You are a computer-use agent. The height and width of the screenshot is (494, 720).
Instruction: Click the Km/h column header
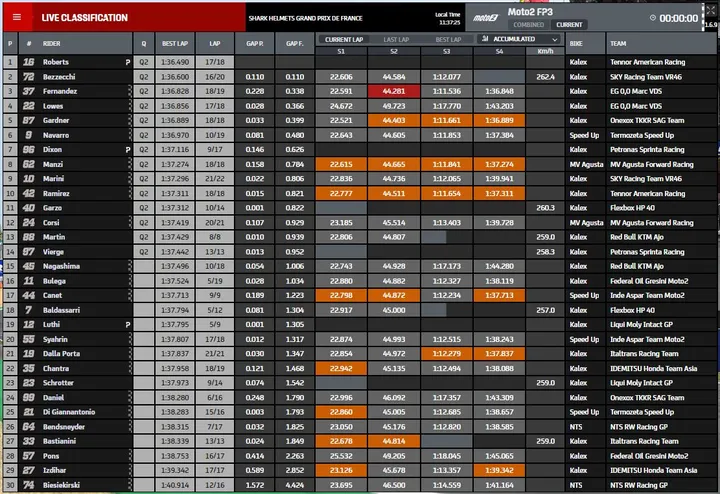pos(545,51)
